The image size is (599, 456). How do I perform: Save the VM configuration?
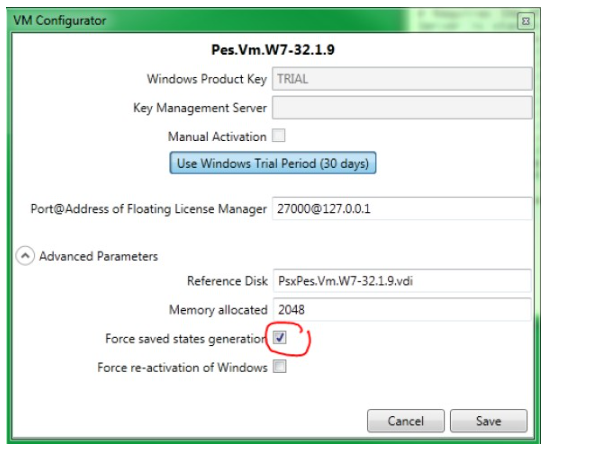[489, 421]
